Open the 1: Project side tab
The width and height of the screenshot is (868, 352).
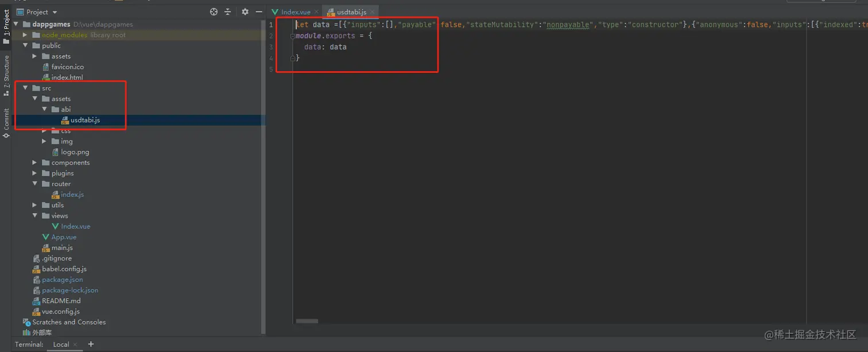(x=6, y=27)
